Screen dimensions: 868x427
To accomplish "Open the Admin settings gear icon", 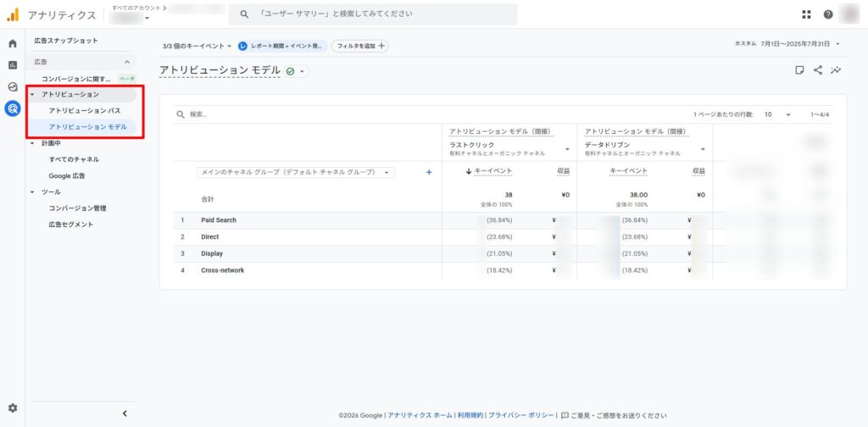I will point(13,408).
